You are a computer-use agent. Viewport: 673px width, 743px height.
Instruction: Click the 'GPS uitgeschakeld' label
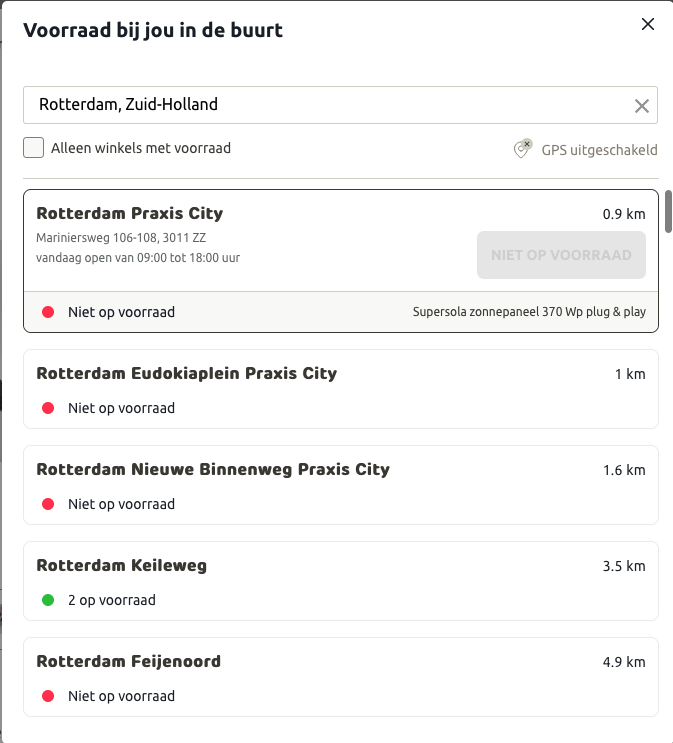click(x=599, y=150)
